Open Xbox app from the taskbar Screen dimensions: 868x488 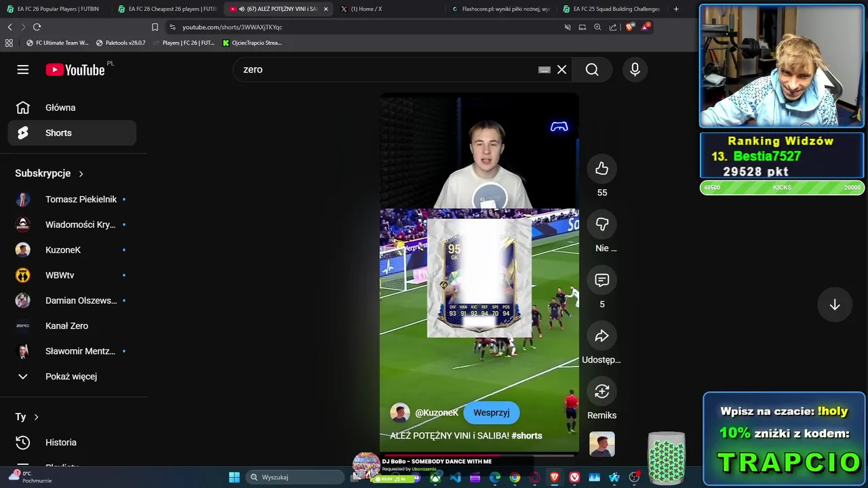435,477
